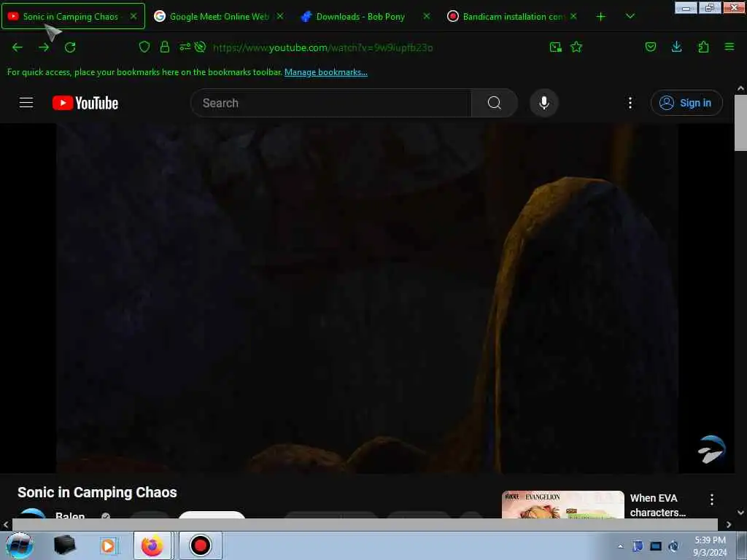
Task: Click the Sign in button
Action: tap(686, 103)
